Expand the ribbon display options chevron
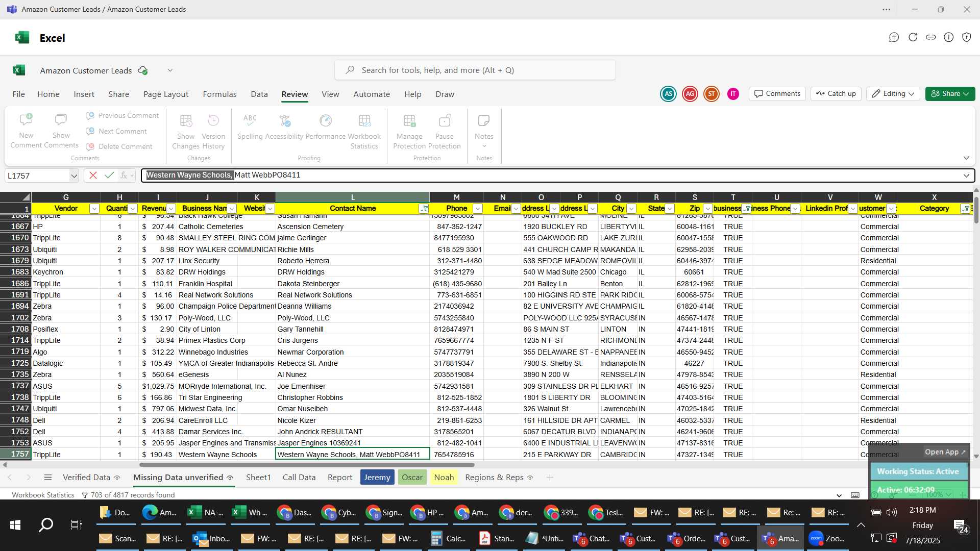The image size is (980, 551). 966,158
